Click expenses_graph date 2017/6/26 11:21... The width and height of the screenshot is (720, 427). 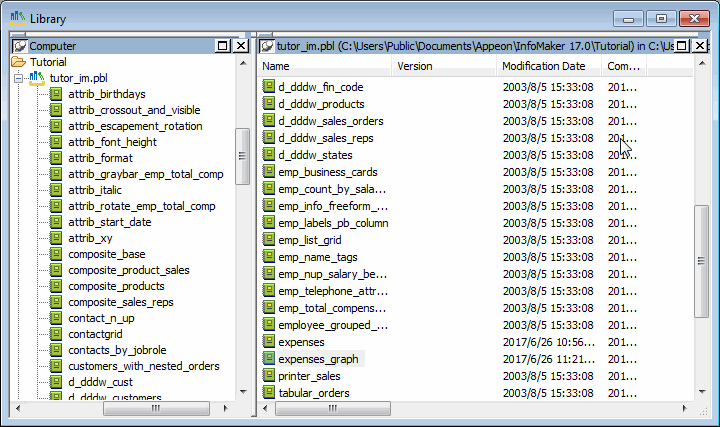click(549, 359)
